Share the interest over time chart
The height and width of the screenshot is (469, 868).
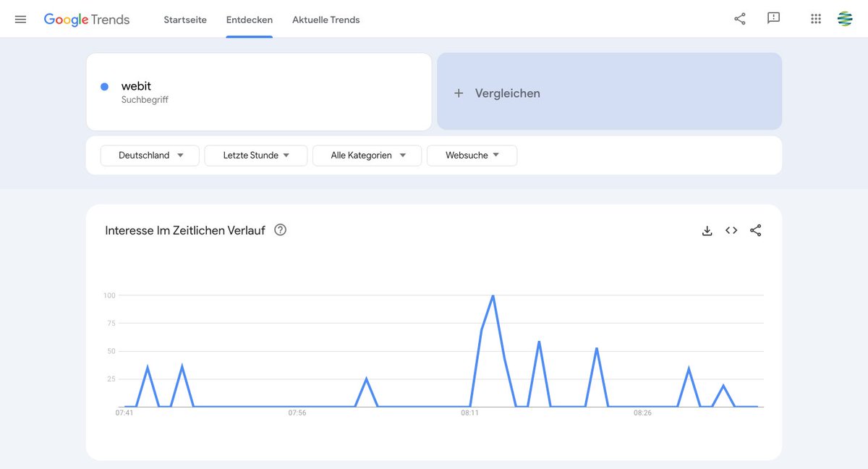click(x=756, y=231)
